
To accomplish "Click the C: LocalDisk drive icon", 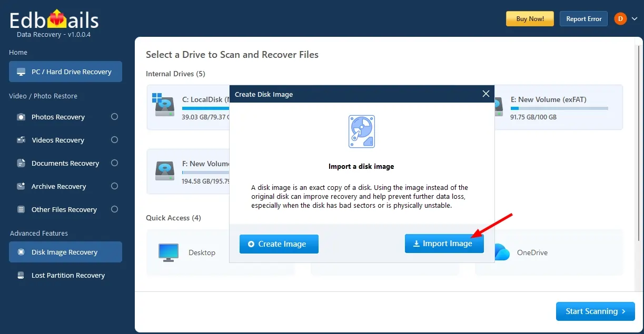I will 164,105.
